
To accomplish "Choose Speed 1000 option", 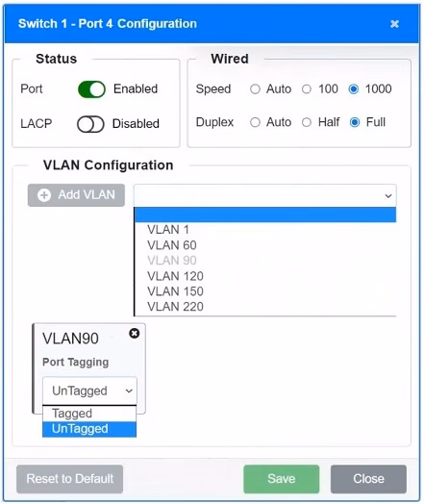I will (x=354, y=89).
